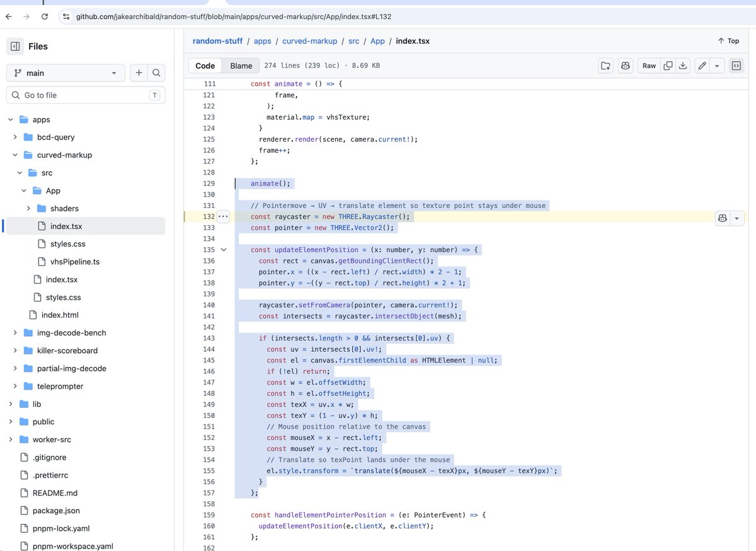Open the main branch selector dropdown

pos(66,73)
